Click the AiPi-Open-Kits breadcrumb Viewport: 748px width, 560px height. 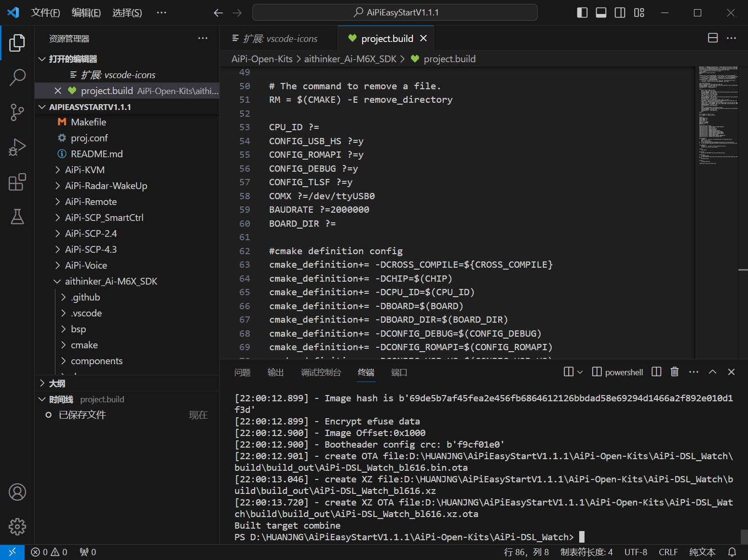[x=262, y=59]
